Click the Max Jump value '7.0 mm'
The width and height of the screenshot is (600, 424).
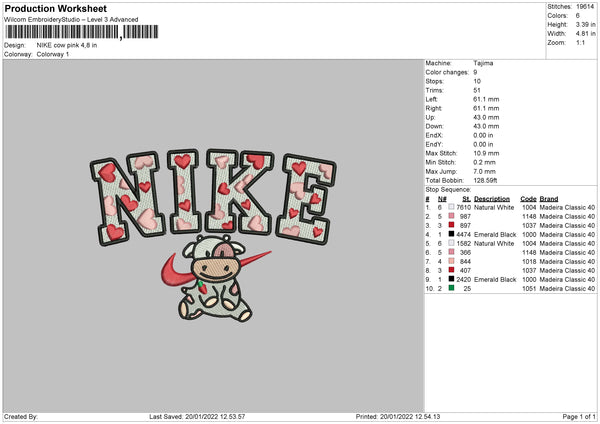[x=484, y=171]
